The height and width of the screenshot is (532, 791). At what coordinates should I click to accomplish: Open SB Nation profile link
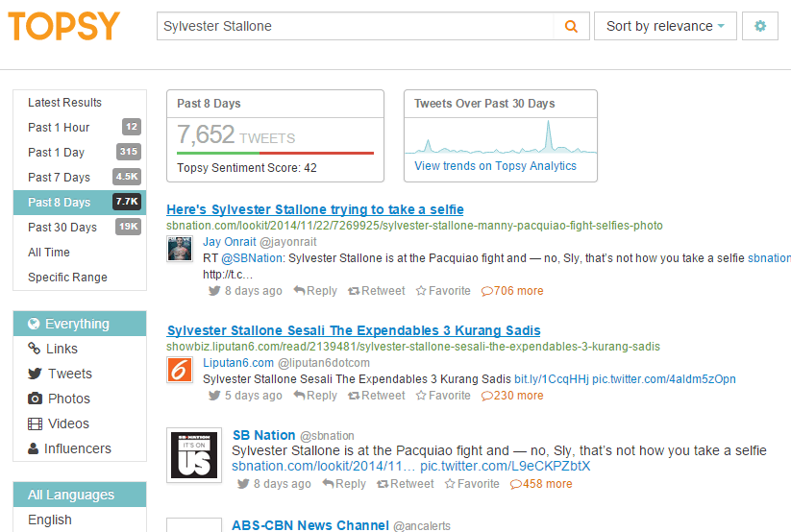coord(264,435)
